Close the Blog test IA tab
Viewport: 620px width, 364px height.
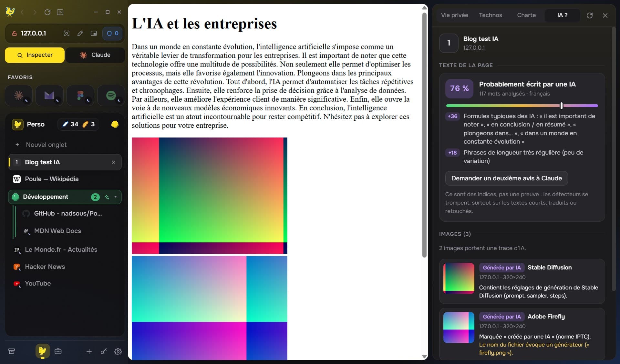[x=113, y=162]
